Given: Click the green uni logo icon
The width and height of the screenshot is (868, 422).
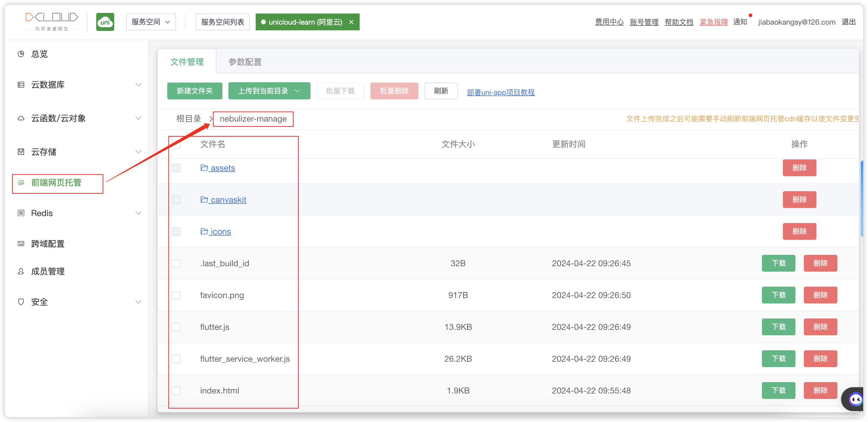Looking at the screenshot, I should click(x=105, y=22).
